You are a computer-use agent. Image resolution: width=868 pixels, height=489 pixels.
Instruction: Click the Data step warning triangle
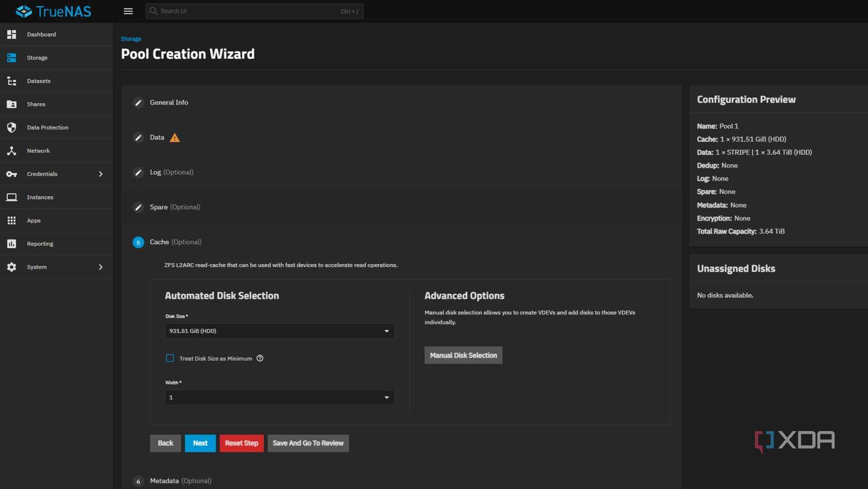[x=175, y=138]
